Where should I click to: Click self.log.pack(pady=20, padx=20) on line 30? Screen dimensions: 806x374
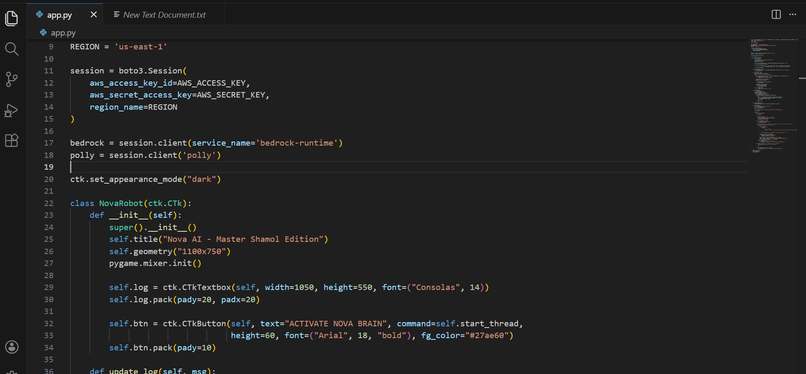pyautogui.click(x=185, y=300)
